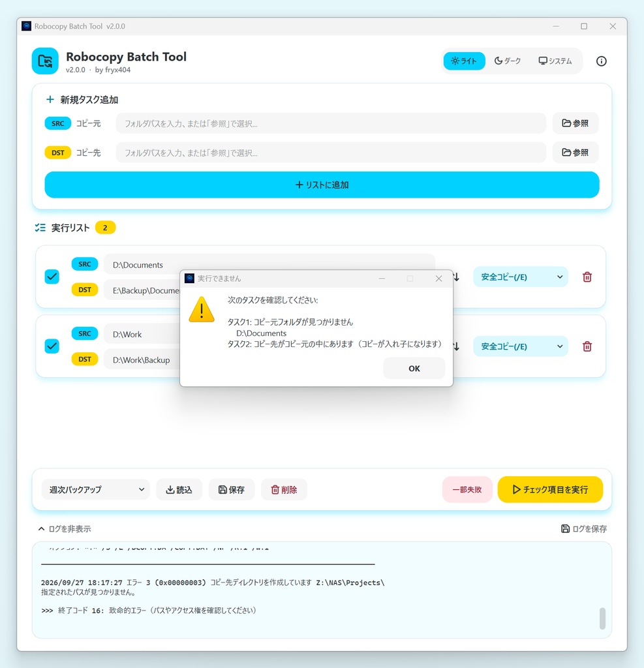The width and height of the screenshot is (644, 668).
Task: Click the 一部失敗 status badge
Action: [x=467, y=489]
